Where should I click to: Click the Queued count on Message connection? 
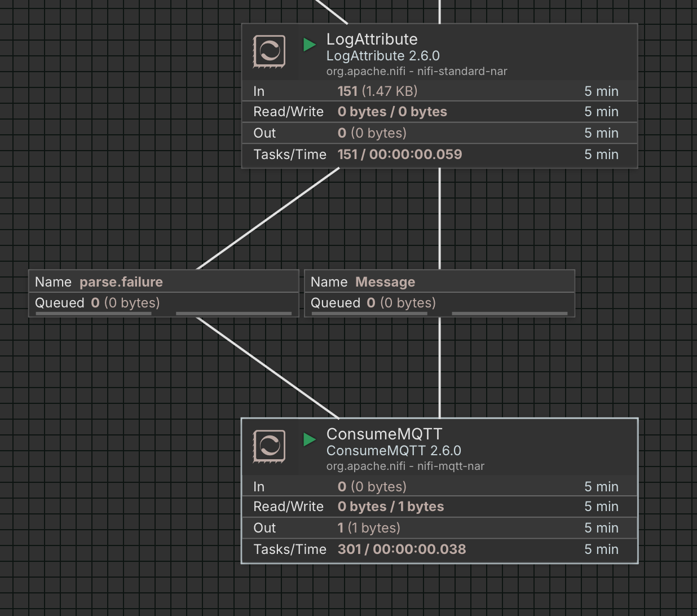click(372, 303)
